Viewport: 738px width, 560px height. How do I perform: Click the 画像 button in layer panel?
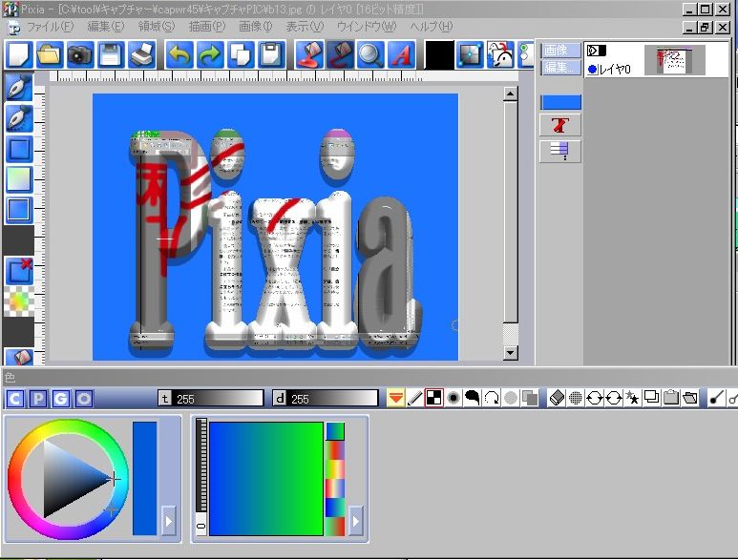(x=560, y=50)
